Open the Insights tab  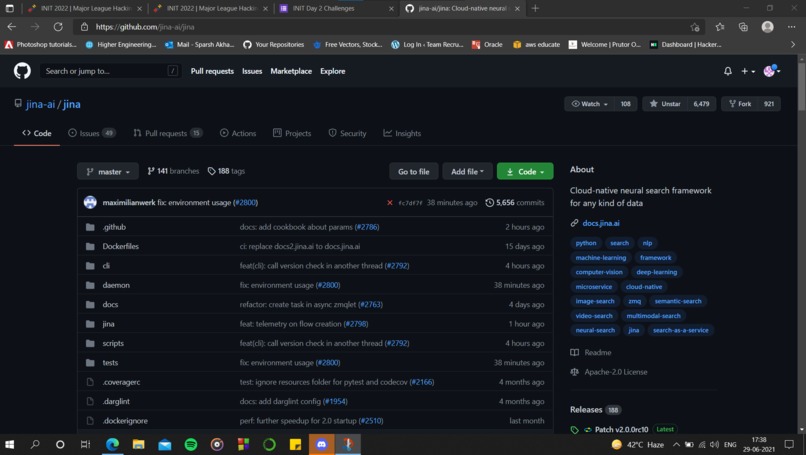[402, 133]
